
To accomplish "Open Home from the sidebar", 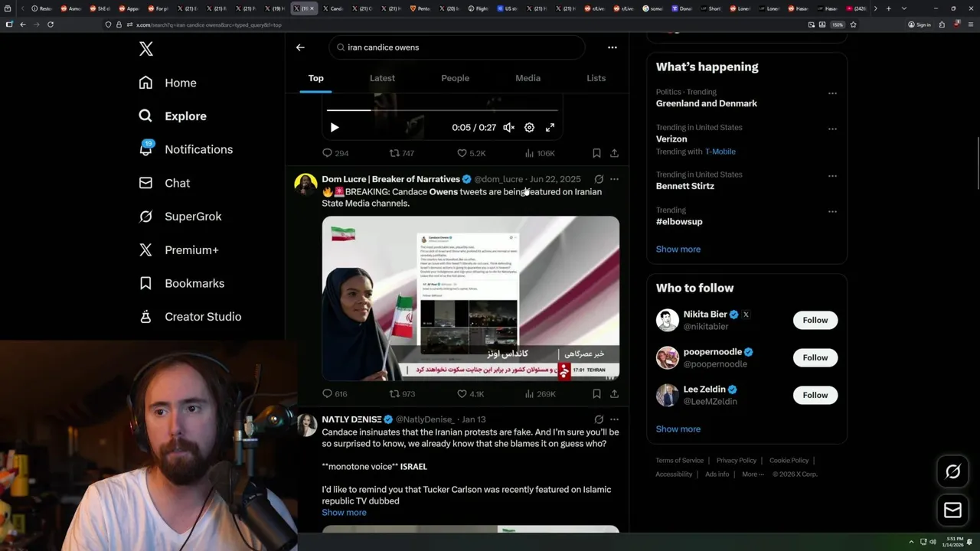I will point(168,83).
